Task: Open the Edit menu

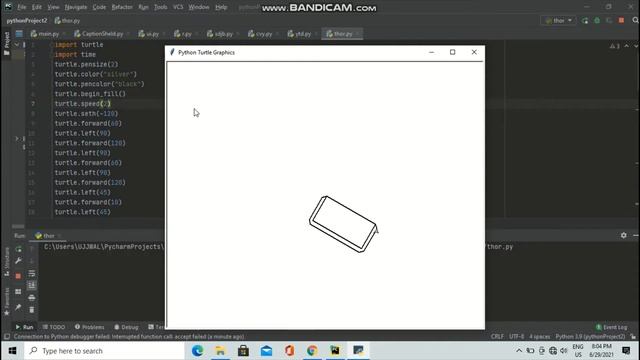Action: 37,7
